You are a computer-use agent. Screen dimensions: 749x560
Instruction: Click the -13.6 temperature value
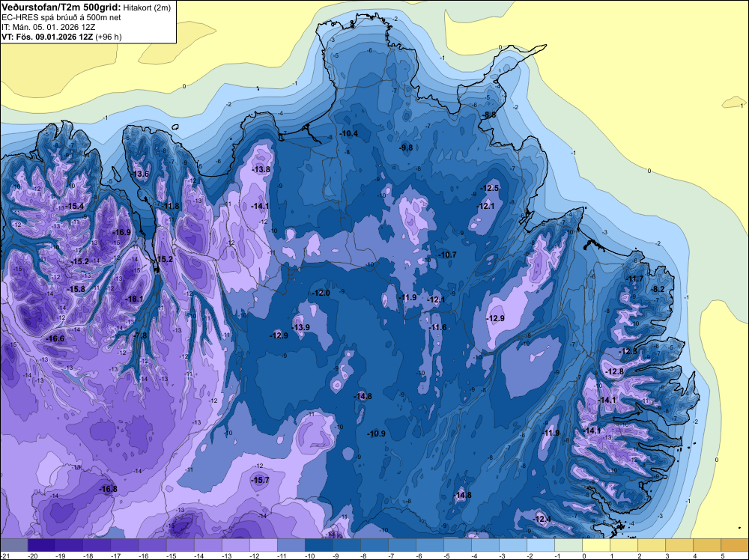140,174
